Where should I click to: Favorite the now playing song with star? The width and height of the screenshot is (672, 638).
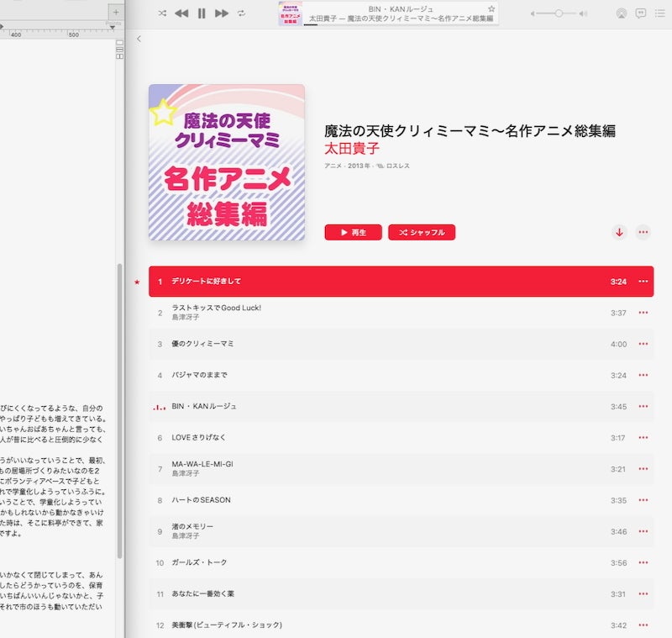[491, 8]
